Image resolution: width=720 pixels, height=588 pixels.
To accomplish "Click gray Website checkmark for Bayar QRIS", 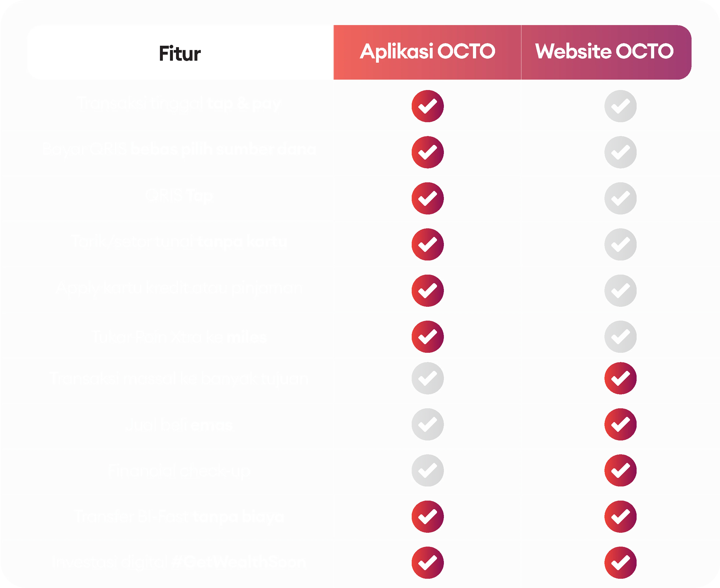I will point(620,152).
